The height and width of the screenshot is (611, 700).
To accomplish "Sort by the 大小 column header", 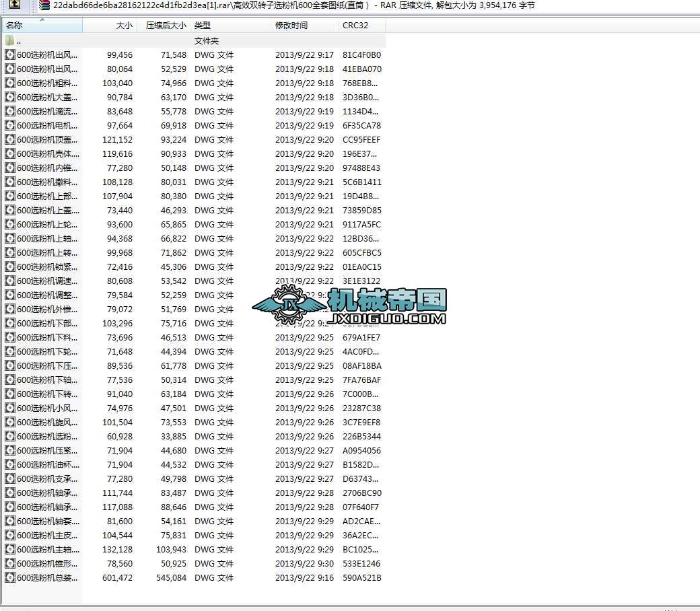I will (x=109, y=26).
